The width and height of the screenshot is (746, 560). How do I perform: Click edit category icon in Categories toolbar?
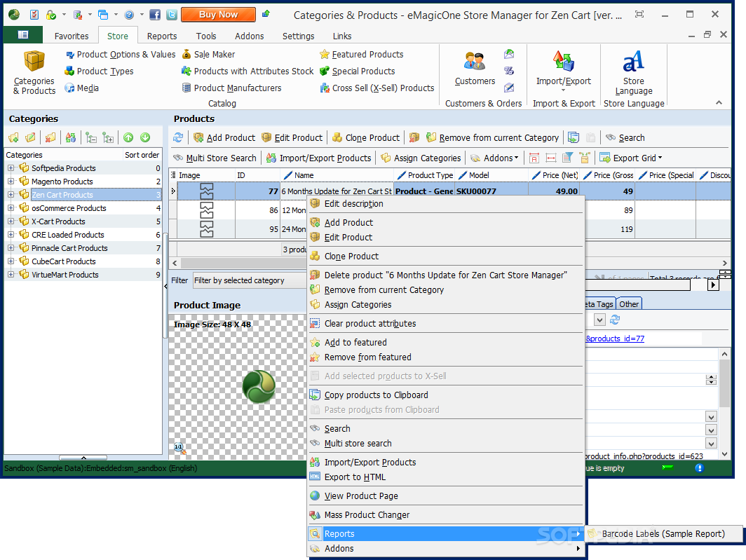point(30,137)
